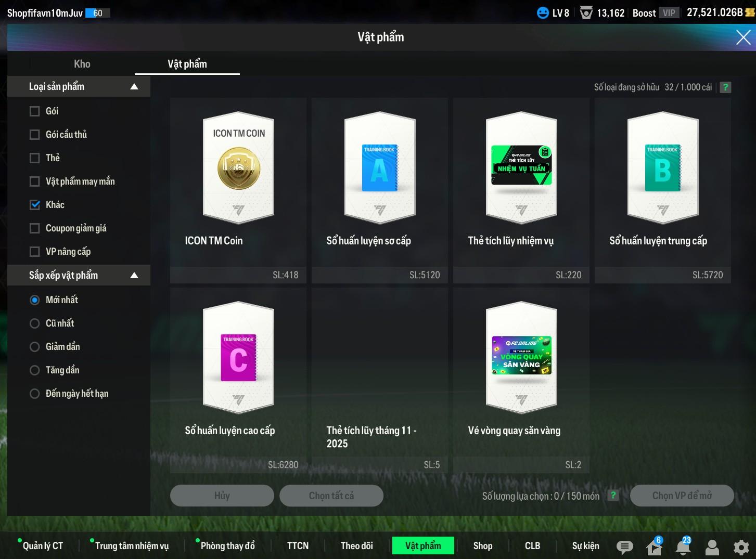Open the chat speech bubble icon
The image size is (756, 559).
click(x=624, y=547)
